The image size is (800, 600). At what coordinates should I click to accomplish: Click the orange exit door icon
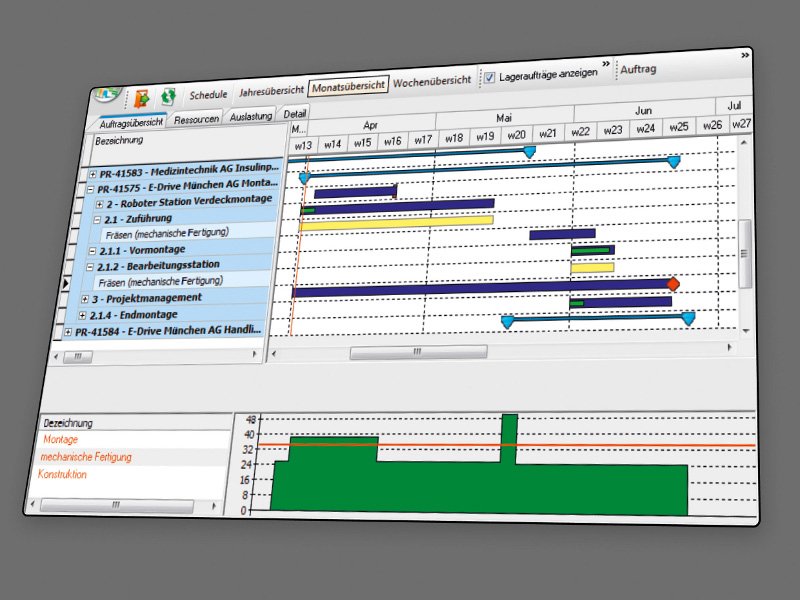click(x=142, y=97)
